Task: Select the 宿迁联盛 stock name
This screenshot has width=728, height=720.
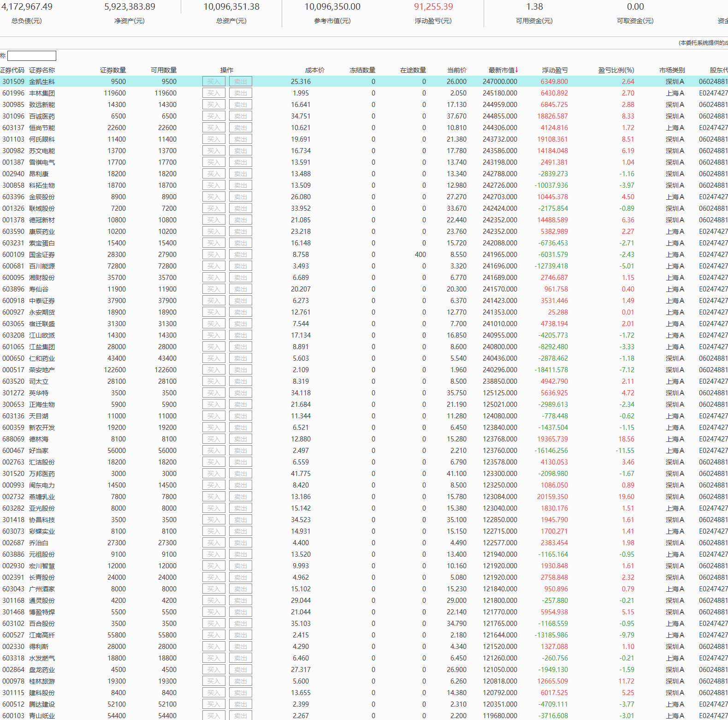Action: click(x=42, y=324)
